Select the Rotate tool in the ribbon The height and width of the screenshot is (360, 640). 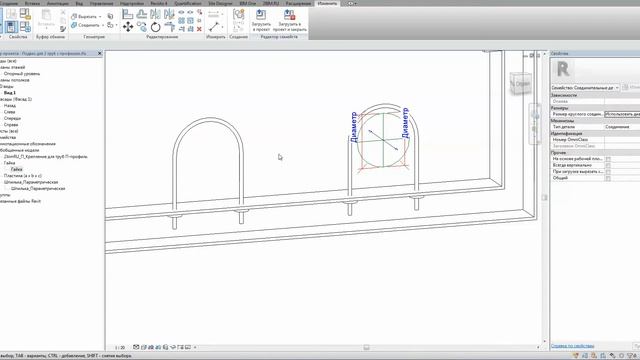pyautogui.click(x=156, y=27)
